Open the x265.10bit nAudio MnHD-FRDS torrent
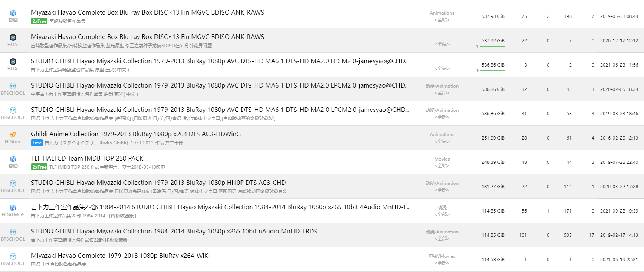The height and width of the screenshot is (272, 644). point(174,231)
